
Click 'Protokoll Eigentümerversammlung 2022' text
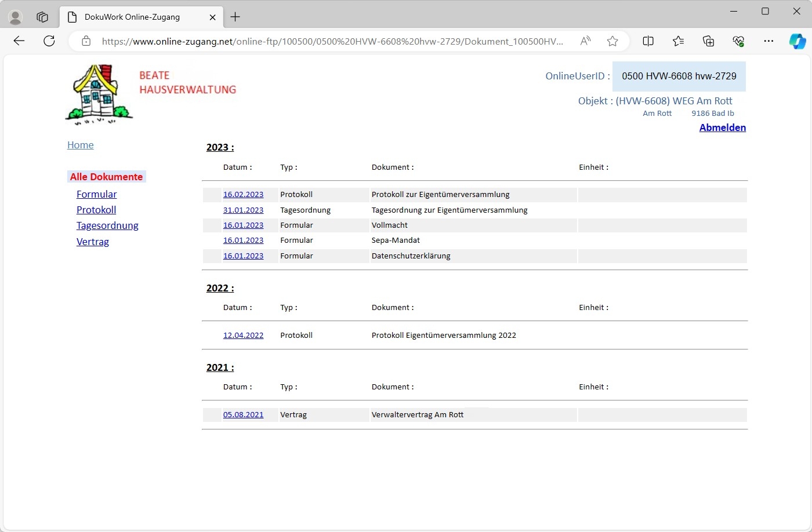444,335
